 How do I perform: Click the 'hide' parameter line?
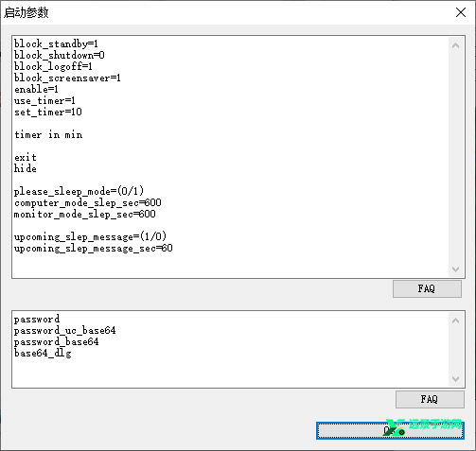26,168
